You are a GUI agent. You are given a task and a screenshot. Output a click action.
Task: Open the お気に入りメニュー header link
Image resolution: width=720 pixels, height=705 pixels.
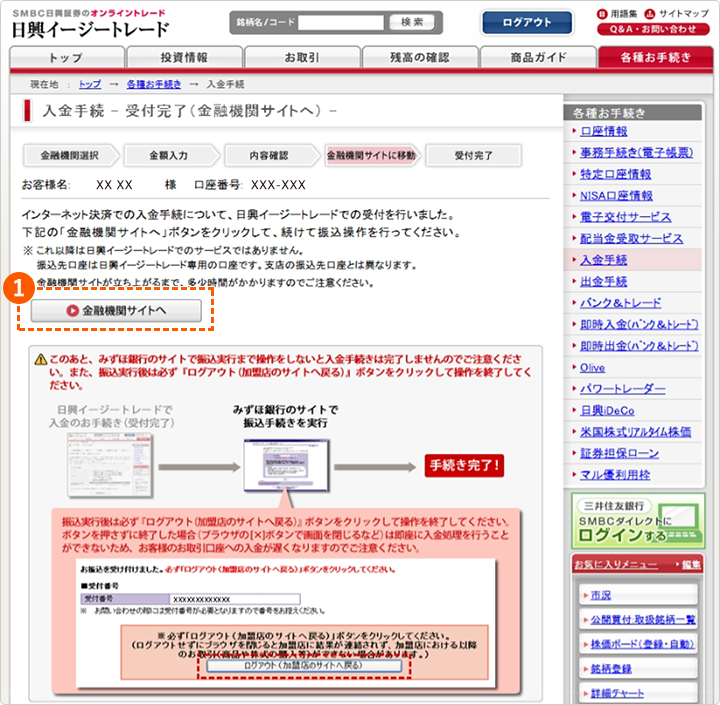pyautogui.click(x=616, y=564)
